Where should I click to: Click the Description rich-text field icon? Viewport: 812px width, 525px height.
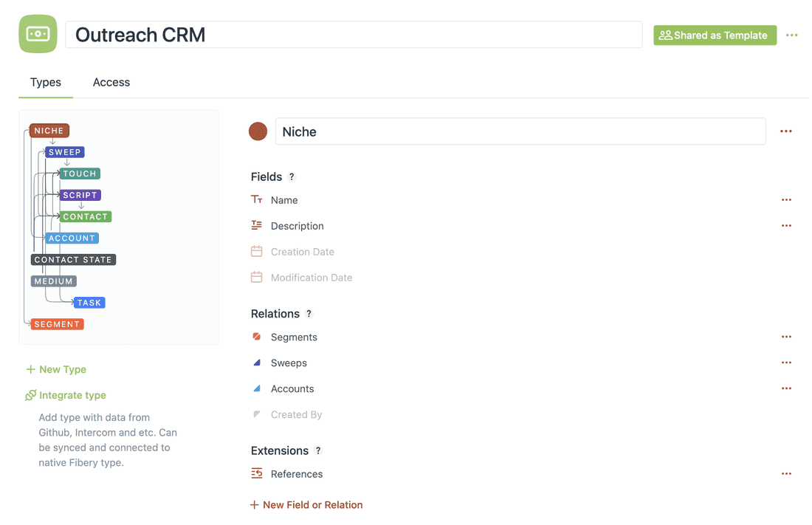click(x=257, y=226)
